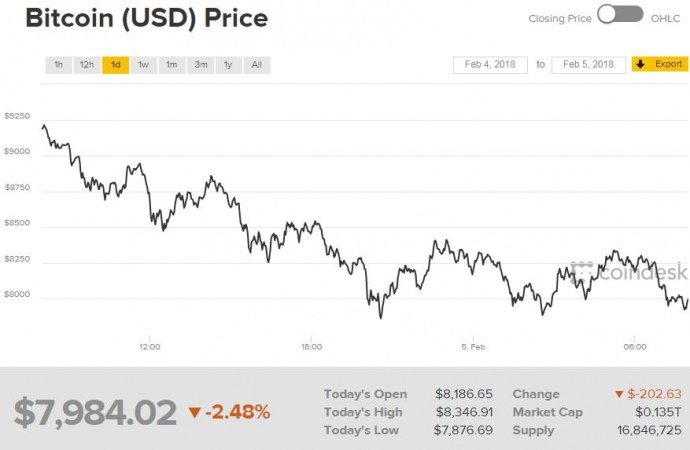Select the 12h time range

click(x=87, y=65)
